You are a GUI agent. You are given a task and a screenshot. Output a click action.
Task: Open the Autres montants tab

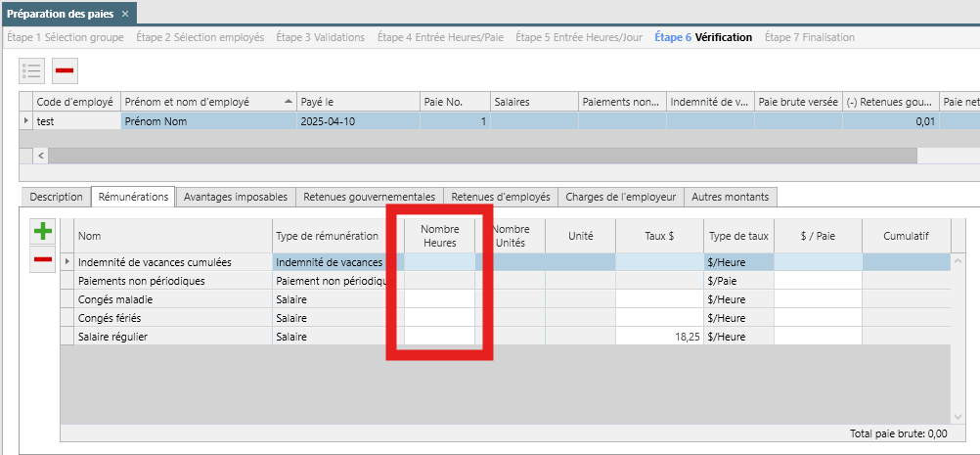coord(730,197)
